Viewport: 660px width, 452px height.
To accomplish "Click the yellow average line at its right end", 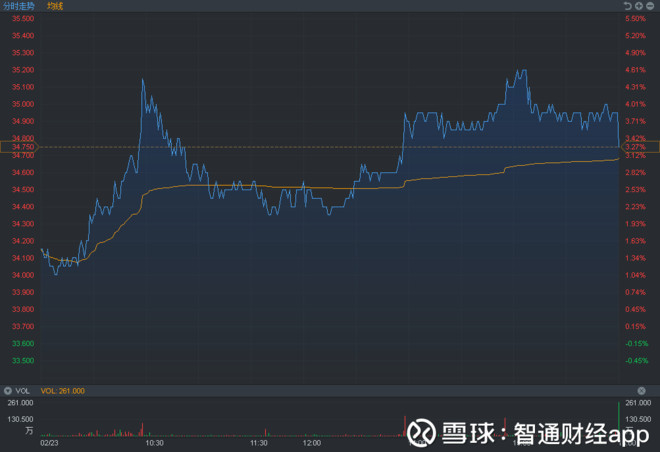I will point(618,159).
